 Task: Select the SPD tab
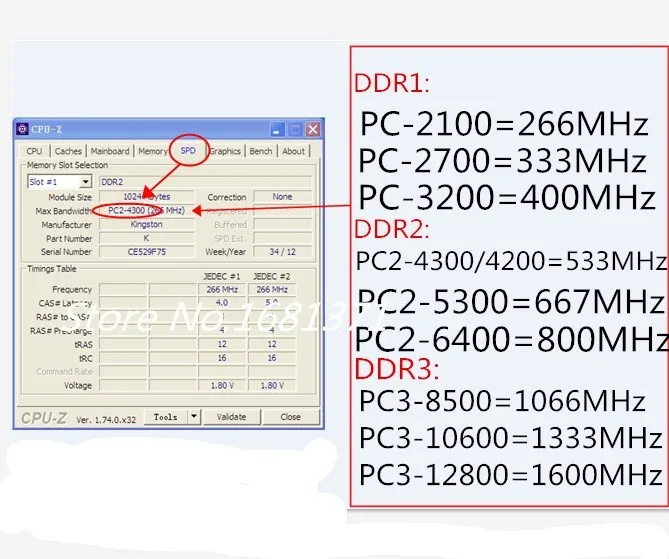(188, 151)
